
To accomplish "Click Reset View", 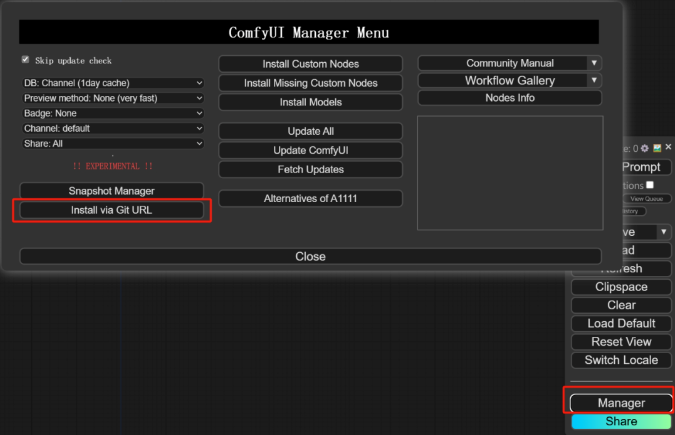I will click(621, 342).
